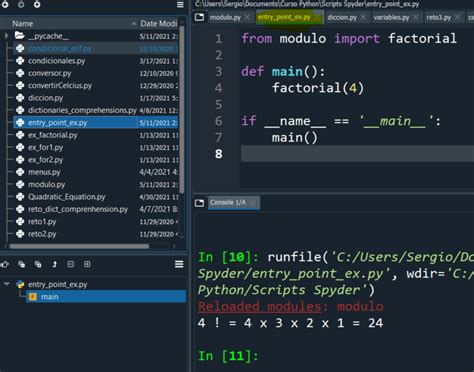Select condicionales.py in file list
Screen dimensions: 474x372
coord(96,61)
